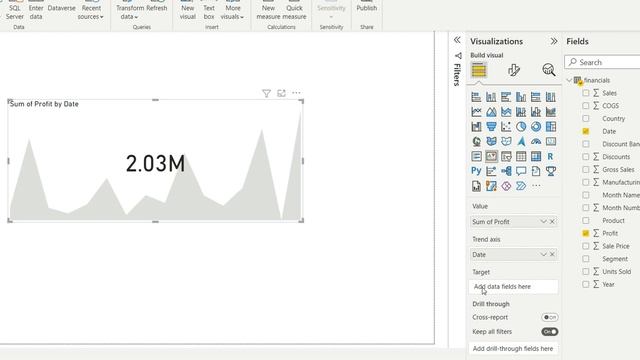Select the Area chart visual

point(491,112)
